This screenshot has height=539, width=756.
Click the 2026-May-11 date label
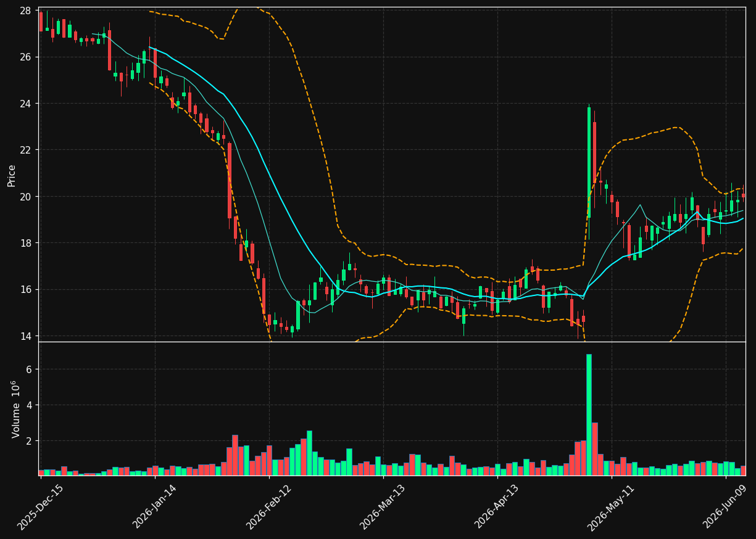pos(611,507)
